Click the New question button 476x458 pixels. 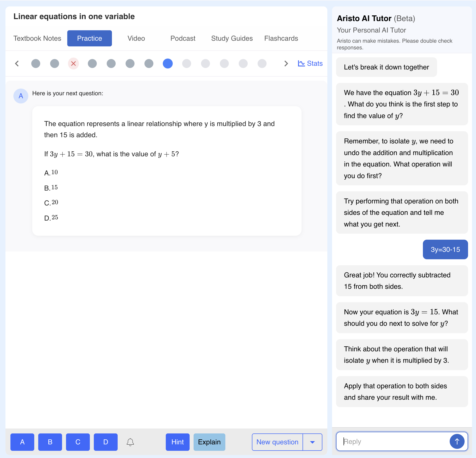coord(277,442)
